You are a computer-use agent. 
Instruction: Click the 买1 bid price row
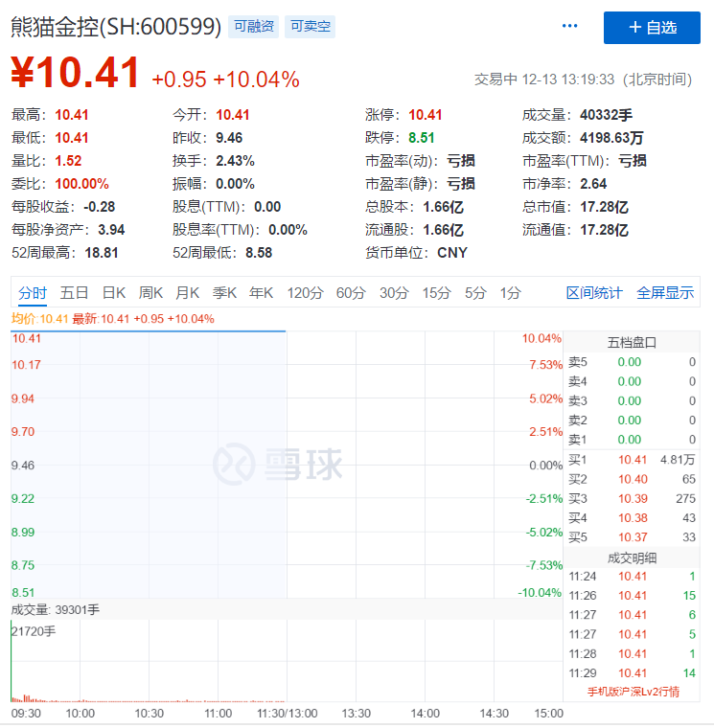(x=633, y=460)
